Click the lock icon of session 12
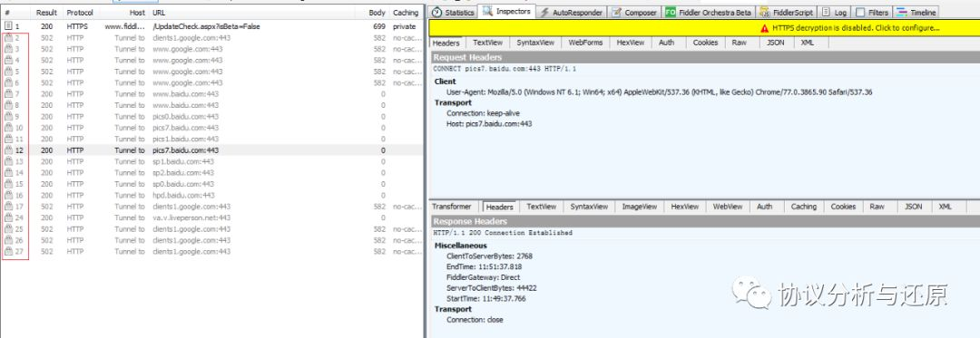980x338 pixels. pos(8,150)
